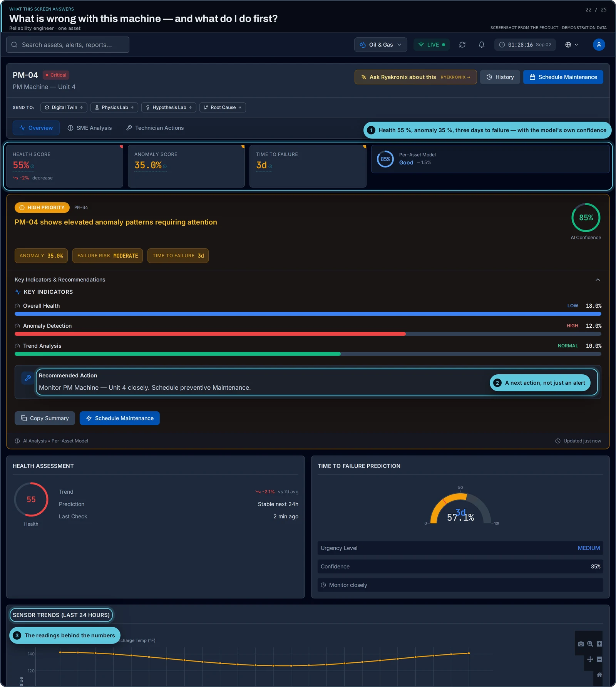Send asset to Hypothesis Lab

point(169,107)
